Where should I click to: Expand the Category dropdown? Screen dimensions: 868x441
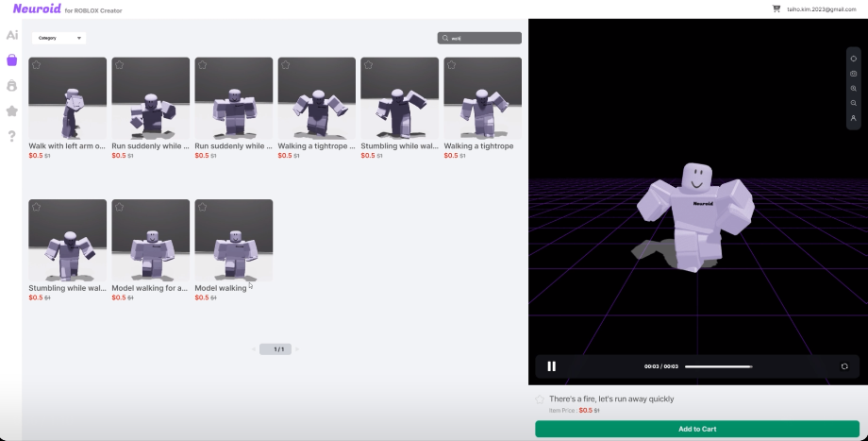tap(58, 39)
